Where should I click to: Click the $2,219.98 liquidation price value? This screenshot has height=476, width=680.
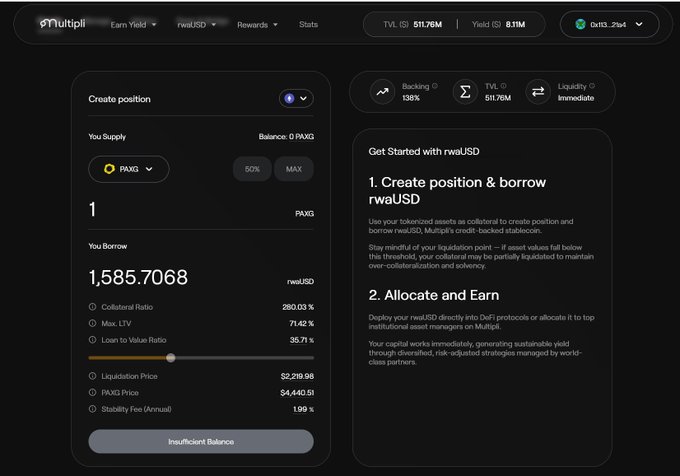click(297, 376)
